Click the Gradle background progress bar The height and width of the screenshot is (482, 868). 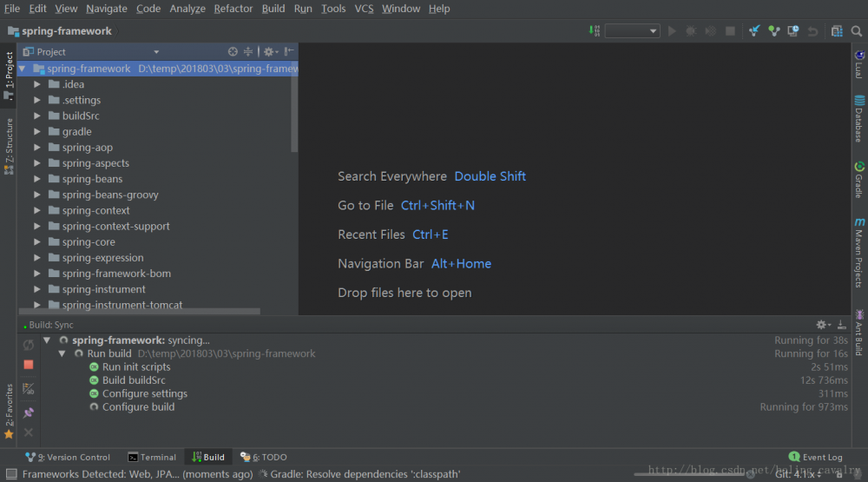[689, 474]
